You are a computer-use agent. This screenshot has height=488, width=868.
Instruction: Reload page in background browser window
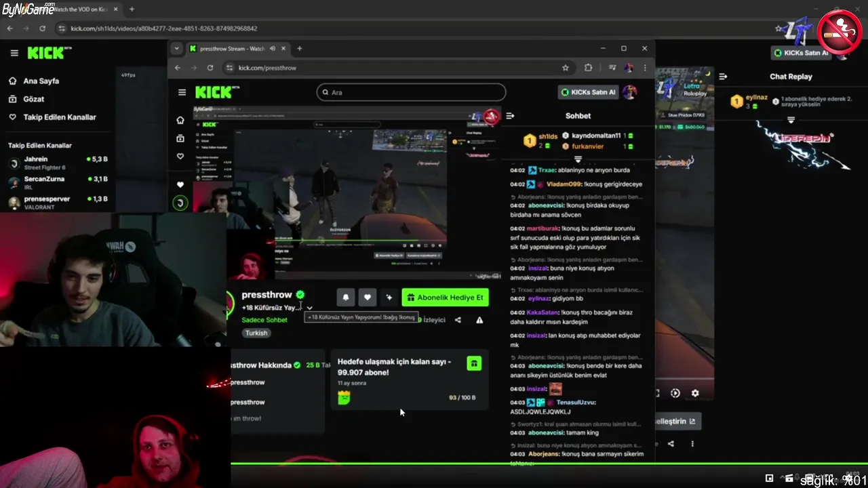click(42, 28)
